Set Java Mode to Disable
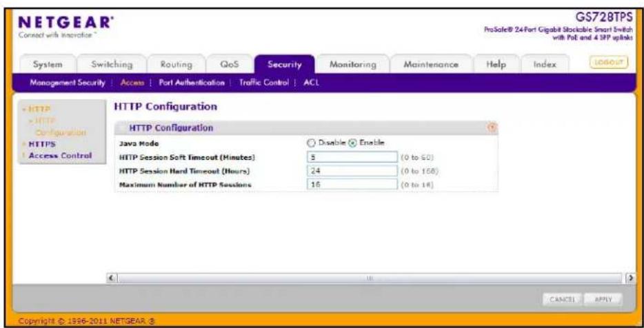Screen dimensions: 644x328 [310, 143]
